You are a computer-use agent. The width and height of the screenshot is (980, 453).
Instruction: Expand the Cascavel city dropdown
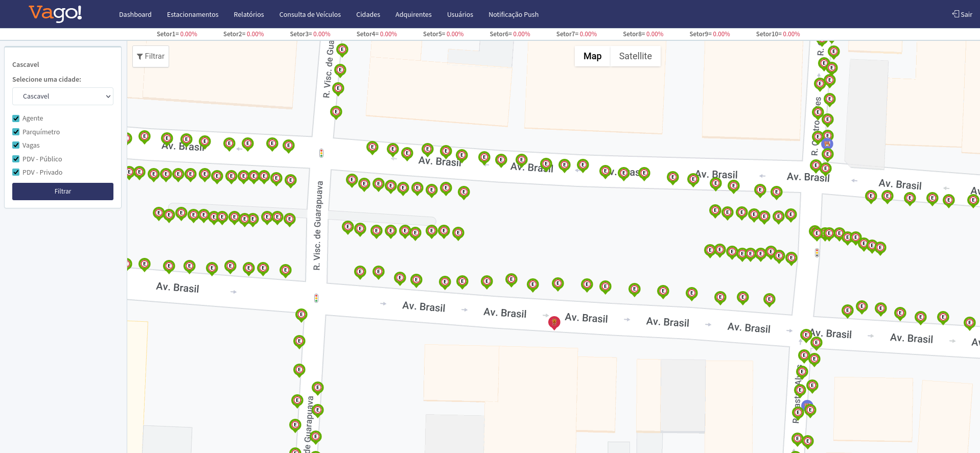(x=63, y=97)
